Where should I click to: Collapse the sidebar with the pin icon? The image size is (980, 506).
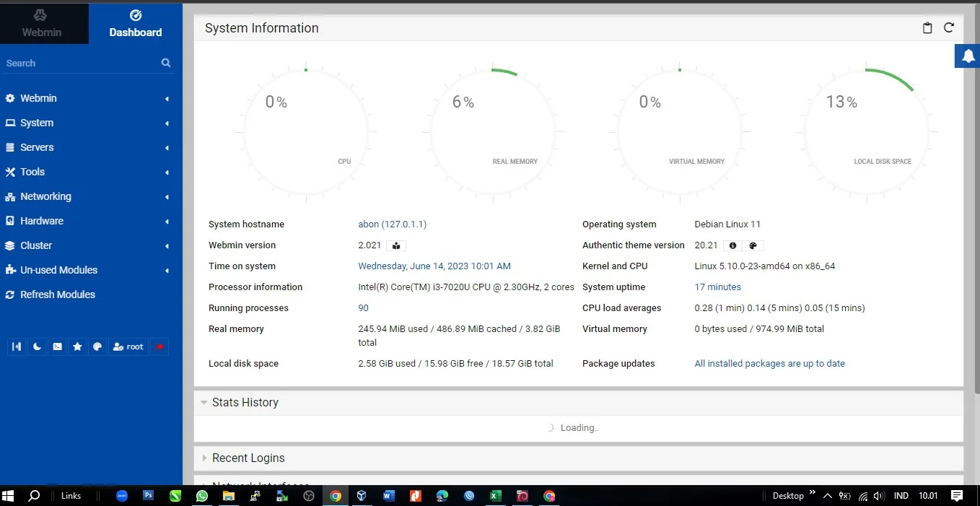pyautogui.click(x=17, y=346)
